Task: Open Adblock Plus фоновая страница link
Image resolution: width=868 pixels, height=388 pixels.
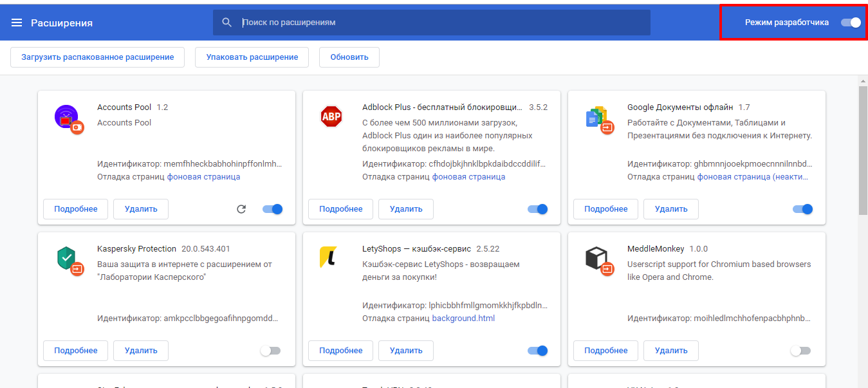Action: click(469, 177)
